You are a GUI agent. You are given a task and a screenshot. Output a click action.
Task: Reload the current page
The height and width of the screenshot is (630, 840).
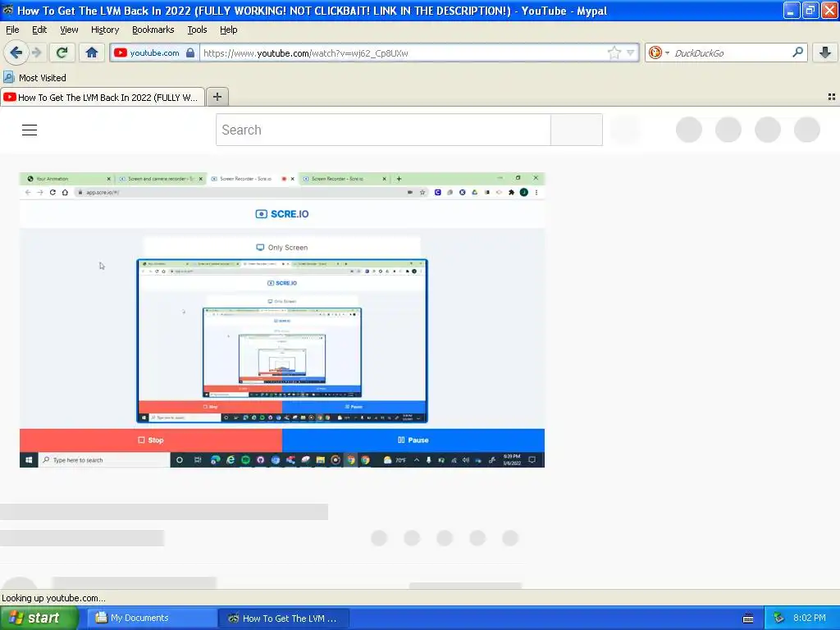62,52
